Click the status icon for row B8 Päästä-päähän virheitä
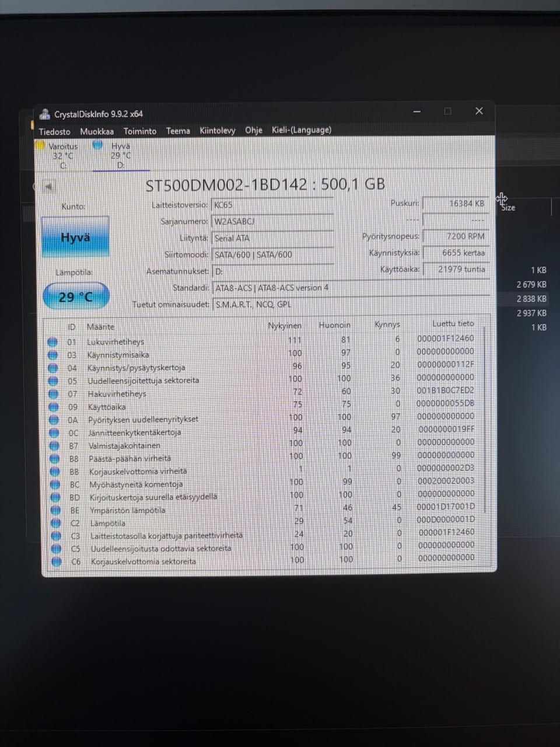The width and height of the screenshot is (560, 747). 55,459
